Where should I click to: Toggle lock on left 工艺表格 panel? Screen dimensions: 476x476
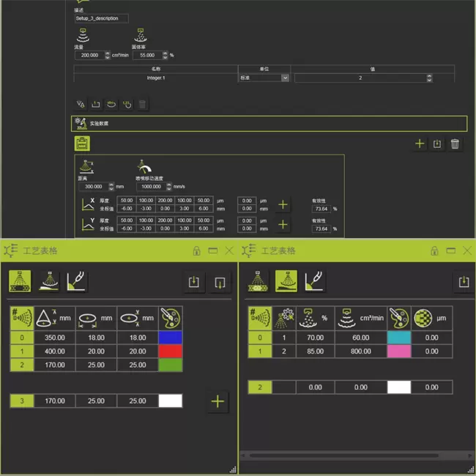(x=196, y=251)
